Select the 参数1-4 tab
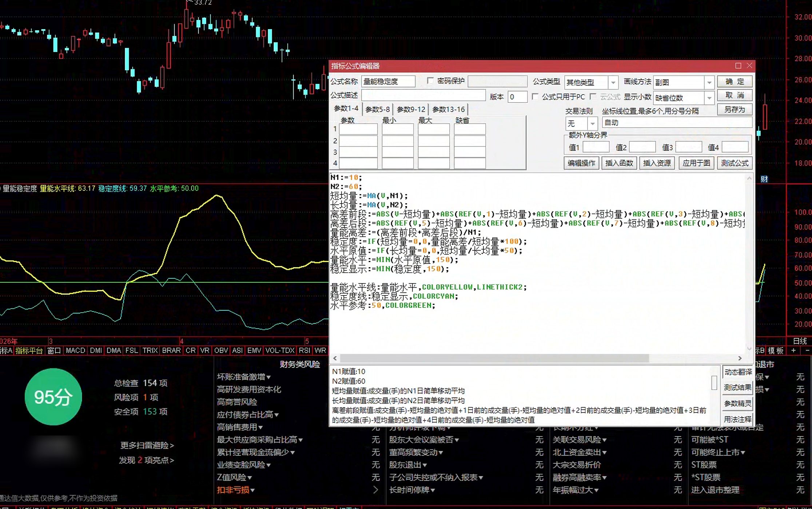 pyautogui.click(x=346, y=108)
